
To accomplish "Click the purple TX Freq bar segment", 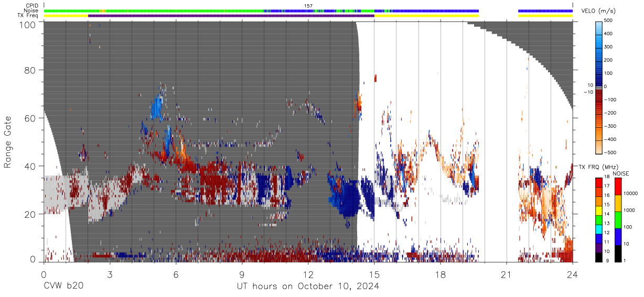I will (x=231, y=16).
